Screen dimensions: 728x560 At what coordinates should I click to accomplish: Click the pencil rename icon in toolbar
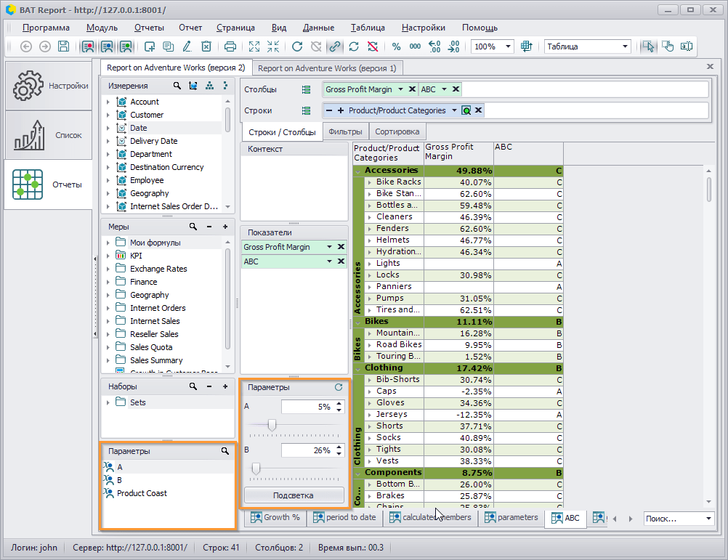pos(187,46)
